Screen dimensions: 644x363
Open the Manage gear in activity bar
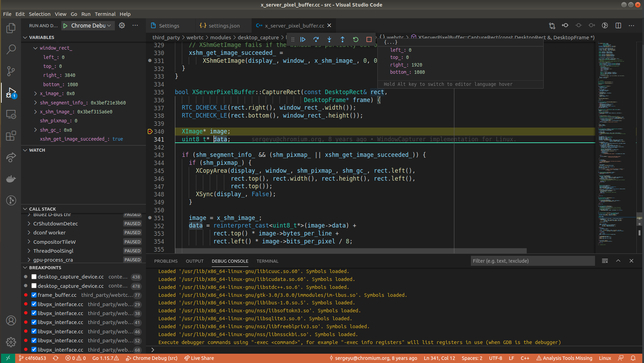11,342
